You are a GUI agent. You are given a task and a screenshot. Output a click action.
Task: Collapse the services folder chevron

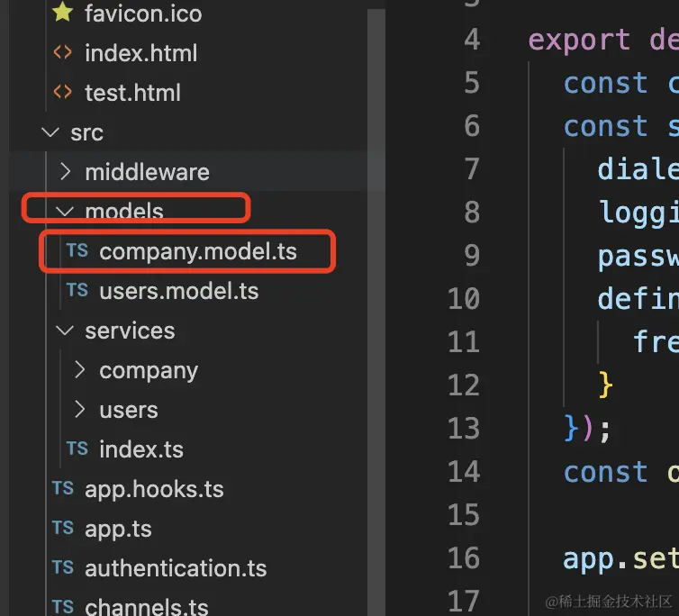coord(65,331)
